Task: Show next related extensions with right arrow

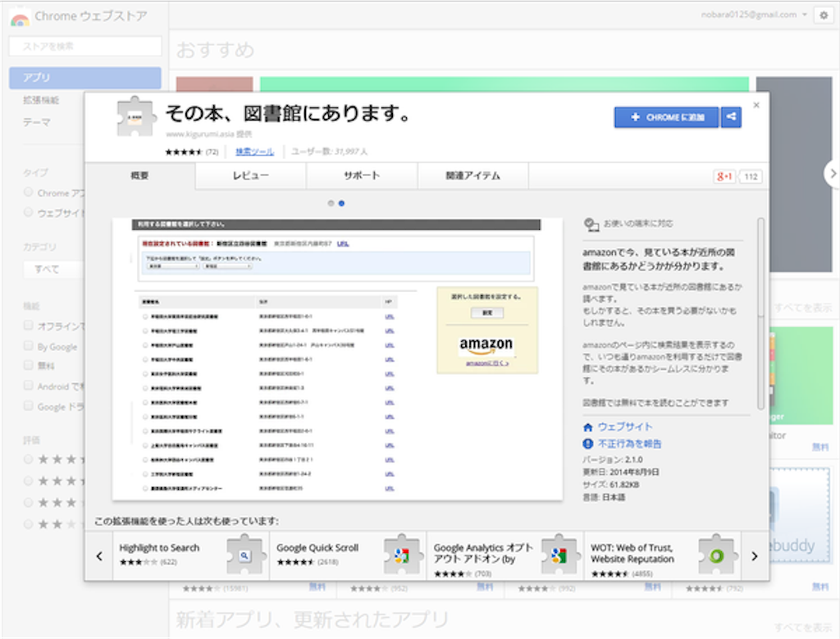Action: coord(755,556)
